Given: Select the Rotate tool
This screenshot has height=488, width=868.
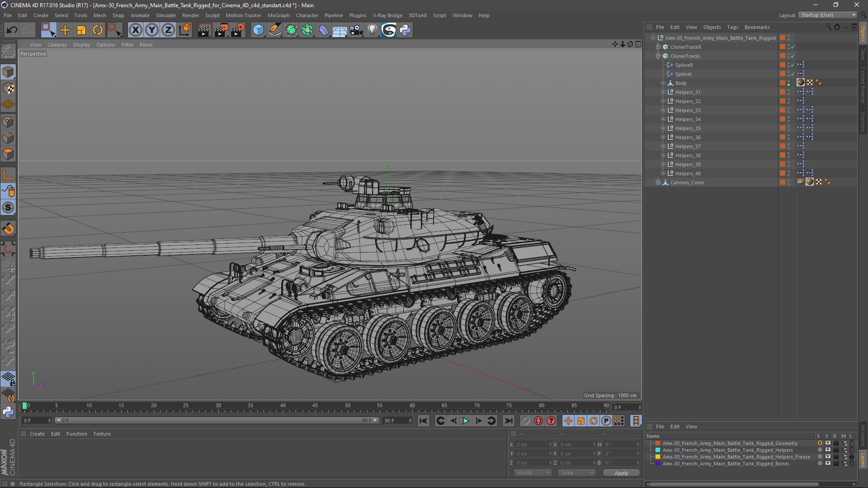Looking at the screenshot, I should 98,30.
